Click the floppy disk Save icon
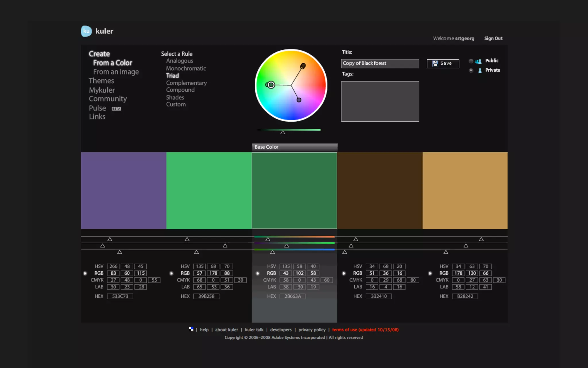Image resolution: width=588 pixels, height=368 pixels. [435, 63]
